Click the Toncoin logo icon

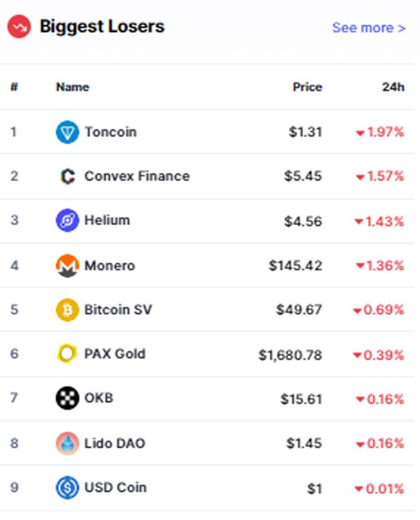[x=68, y=132]
